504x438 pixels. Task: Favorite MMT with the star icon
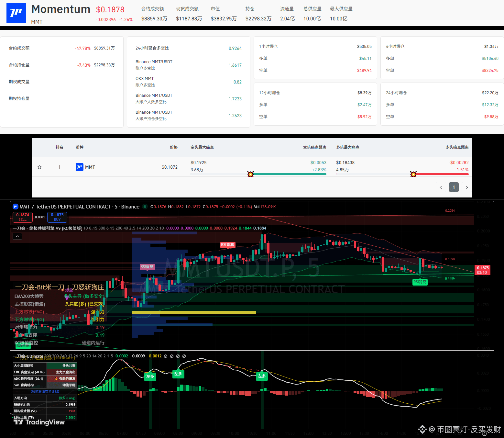[x=39, y=167]
